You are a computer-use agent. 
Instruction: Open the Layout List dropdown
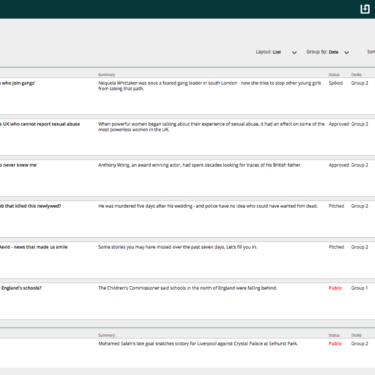click(276, 52)
